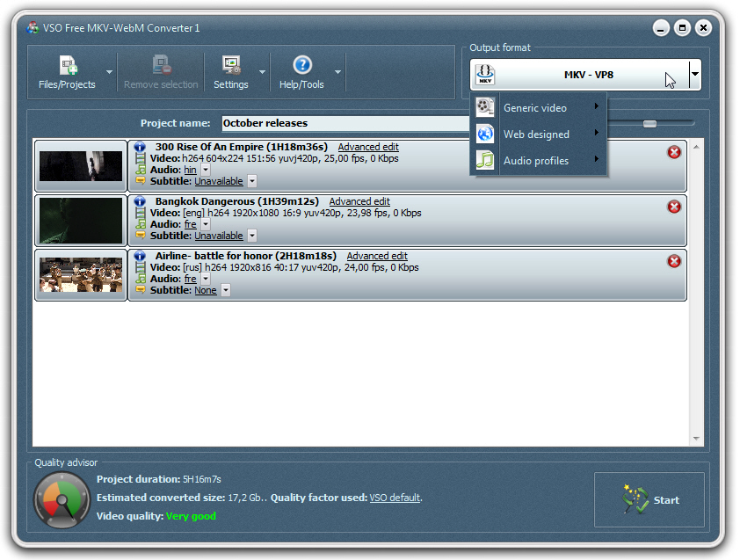Select 300 Rise Of An Empire thumbnail
Image resolution: width=740 pixels, height=560 pixels.
click(x=81, y=166)
